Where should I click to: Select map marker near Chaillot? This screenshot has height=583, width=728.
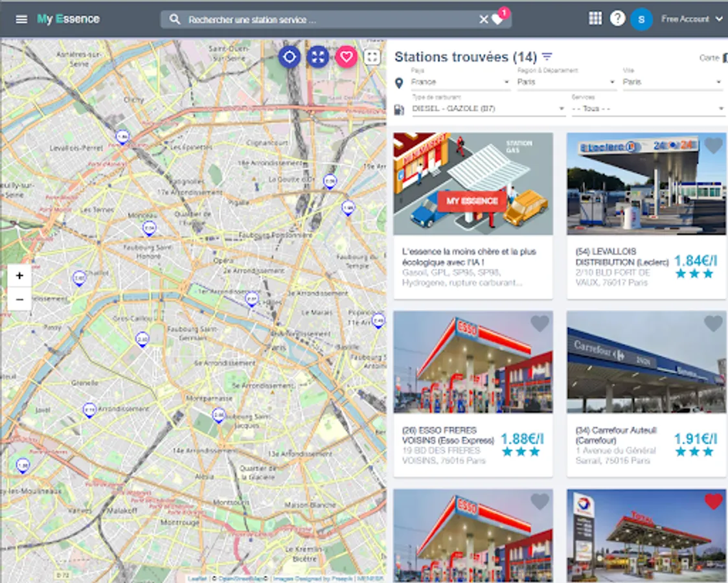[x=80, y=278]
